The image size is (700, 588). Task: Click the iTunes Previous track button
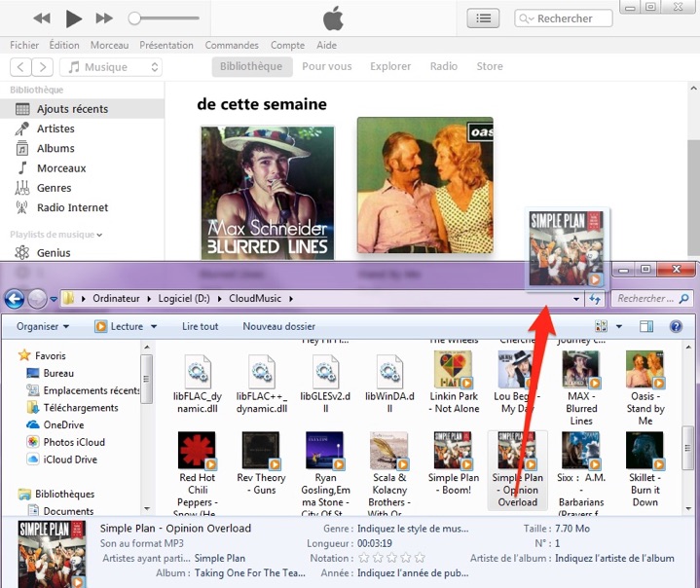[x=42, y=18]
